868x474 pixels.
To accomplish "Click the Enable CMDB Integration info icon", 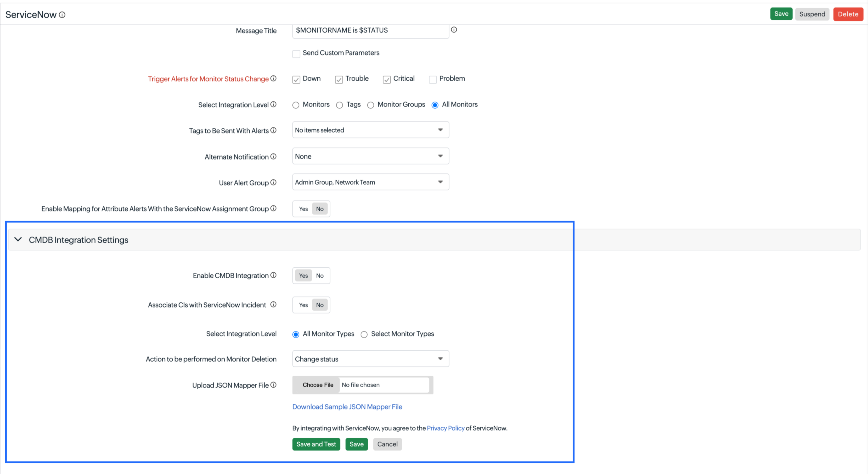I will pos(273,275).
